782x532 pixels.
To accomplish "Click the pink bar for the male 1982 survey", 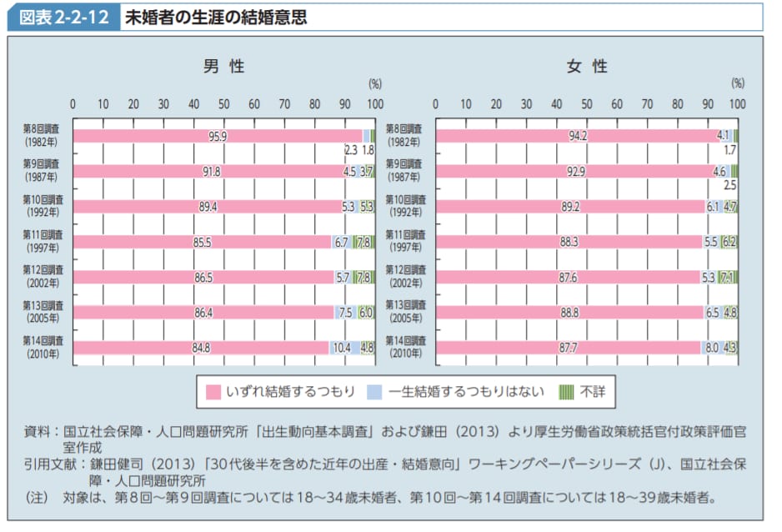I will (218, 136).
